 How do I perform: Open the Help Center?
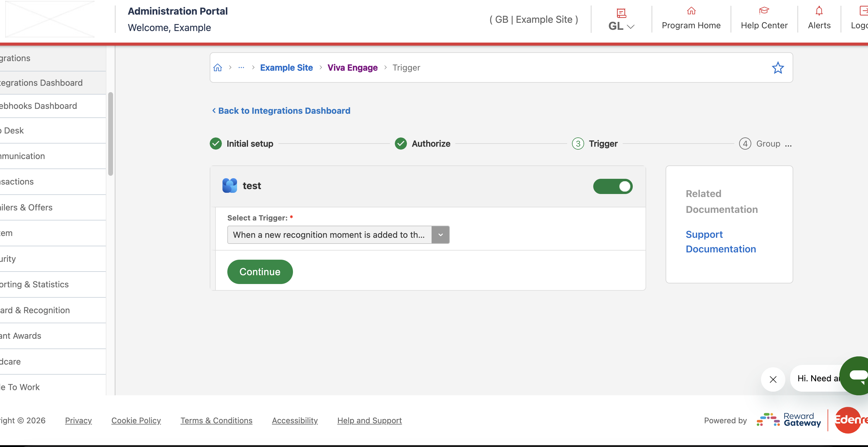[x=764, y=19]
